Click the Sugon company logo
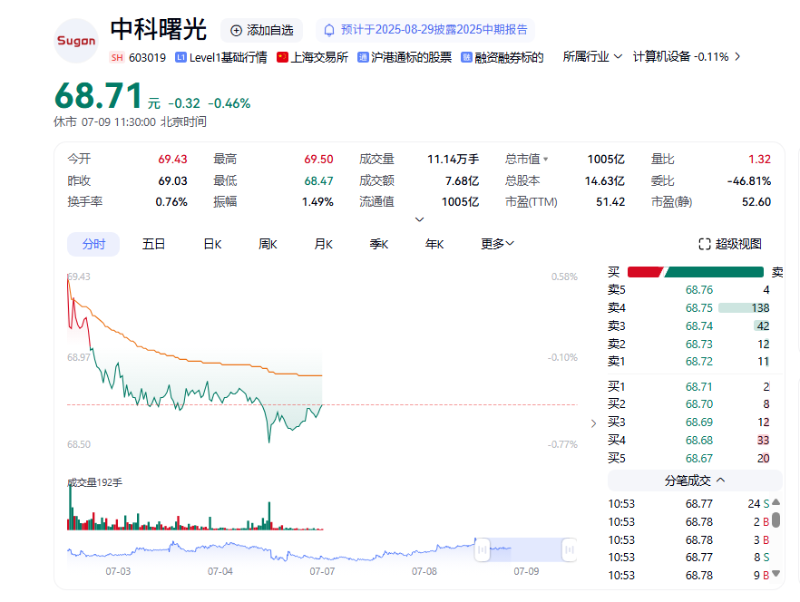Screen dimensions: 800x602 pyautogui.click(x=76, y=41)
